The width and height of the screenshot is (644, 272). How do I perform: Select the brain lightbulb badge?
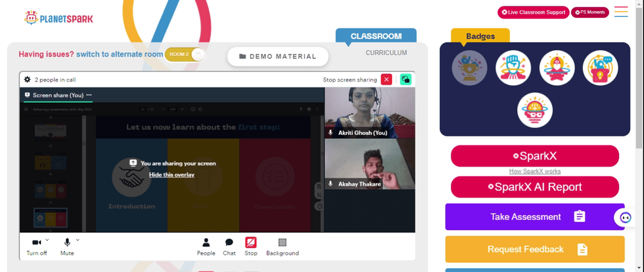pos(535,110)
